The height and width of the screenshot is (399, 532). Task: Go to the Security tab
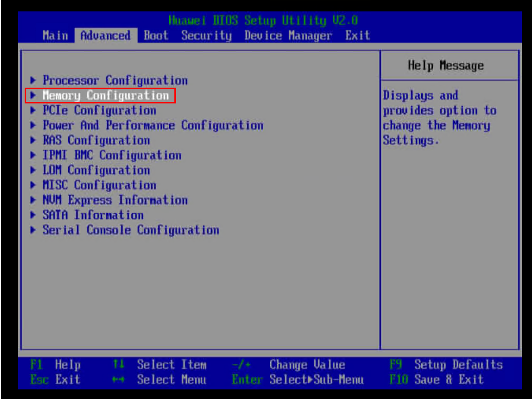point(206,36)
